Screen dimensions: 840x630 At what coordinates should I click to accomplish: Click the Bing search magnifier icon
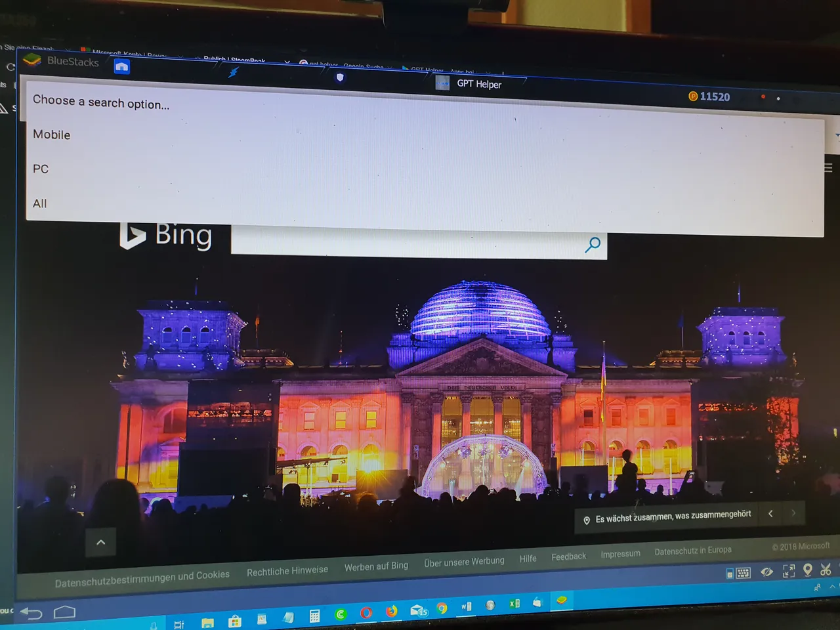[593, 245]
